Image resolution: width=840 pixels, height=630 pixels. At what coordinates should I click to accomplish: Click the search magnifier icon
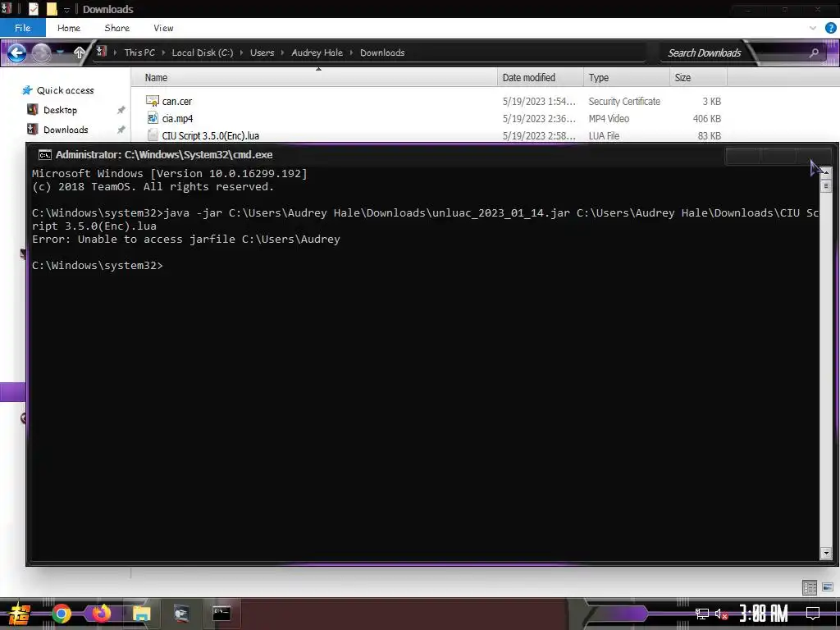pyautogui.click(x=814, y=52)
